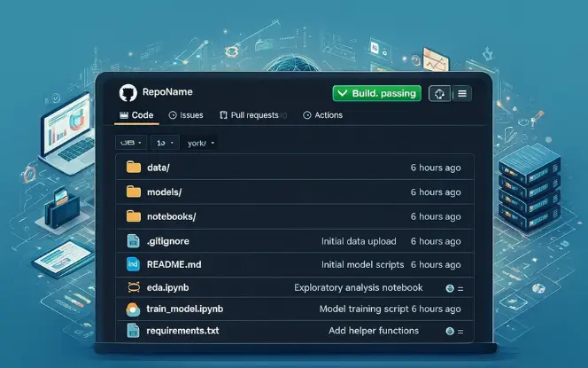Click the circular sync icon button
This screenshot has height=368, width=588.
pos(439,93)
